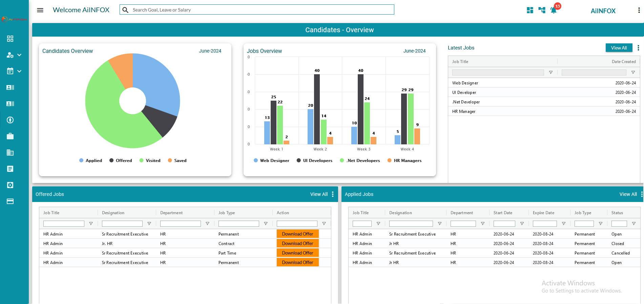Viewport: 644px width, 304px height.
Task: Open Latest Jobs three-dot menu
Action: [638, 48]
